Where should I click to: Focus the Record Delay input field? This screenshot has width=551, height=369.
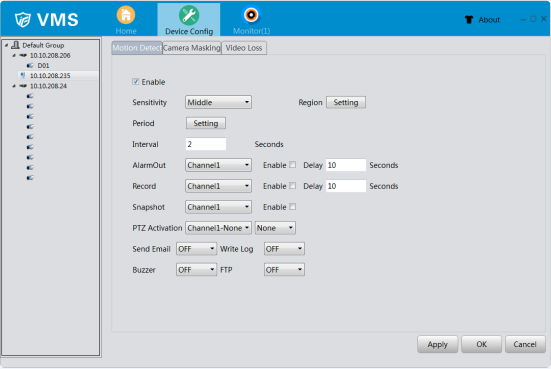coord(346,186)
